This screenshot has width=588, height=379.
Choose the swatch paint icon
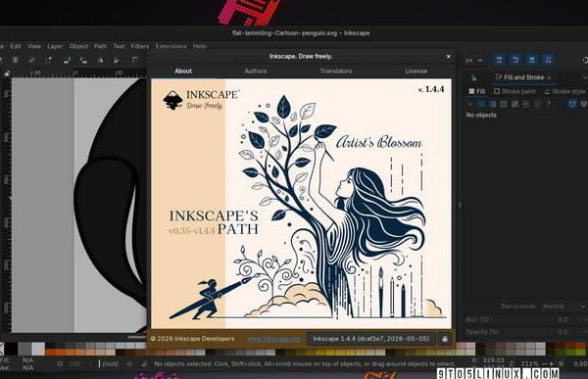point(537,104)
